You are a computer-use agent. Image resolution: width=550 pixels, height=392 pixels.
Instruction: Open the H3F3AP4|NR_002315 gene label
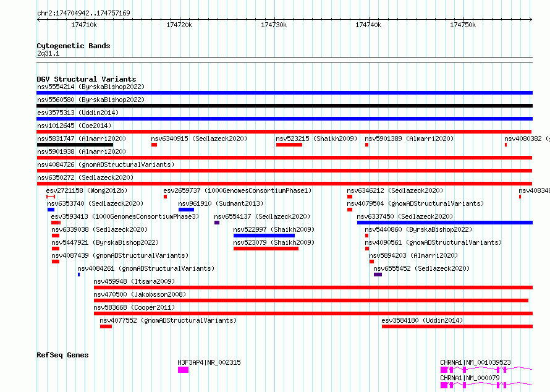pyautogui.click(x=209, y=362)
